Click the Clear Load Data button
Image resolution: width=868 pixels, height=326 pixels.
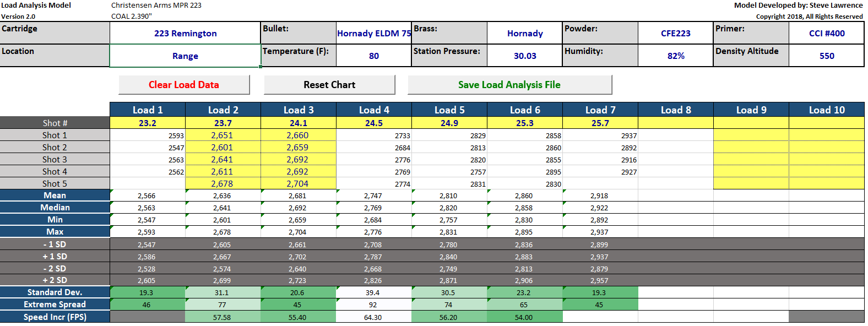[x=184, y=85]
